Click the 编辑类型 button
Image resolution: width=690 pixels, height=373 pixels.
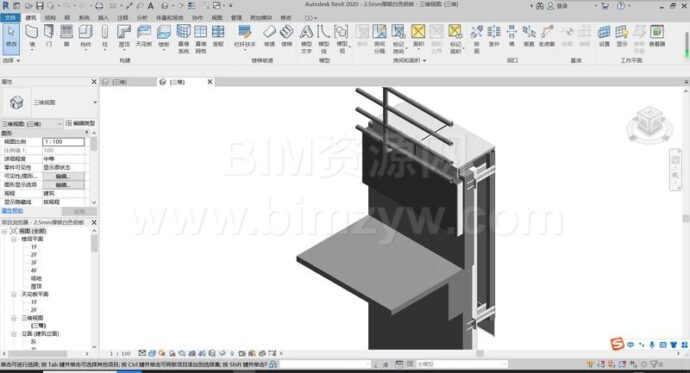click(80, 124)
